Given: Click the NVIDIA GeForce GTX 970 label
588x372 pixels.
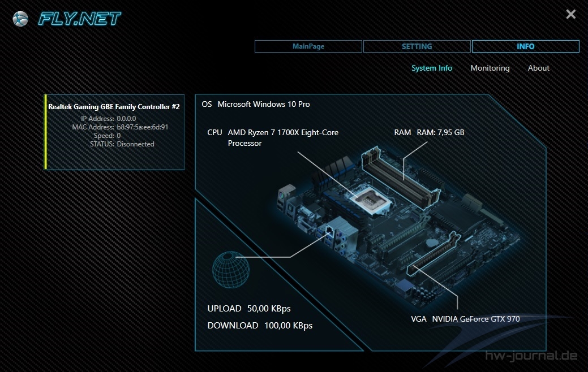Looking at the screenshot, I should [x=475, y=319].
